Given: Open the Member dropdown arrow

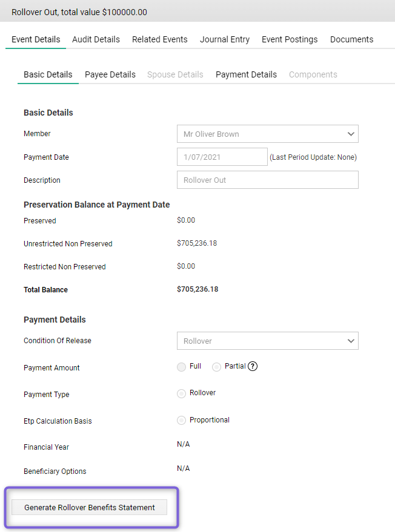Looking at the screenshot, I should [x=350, y=134].
